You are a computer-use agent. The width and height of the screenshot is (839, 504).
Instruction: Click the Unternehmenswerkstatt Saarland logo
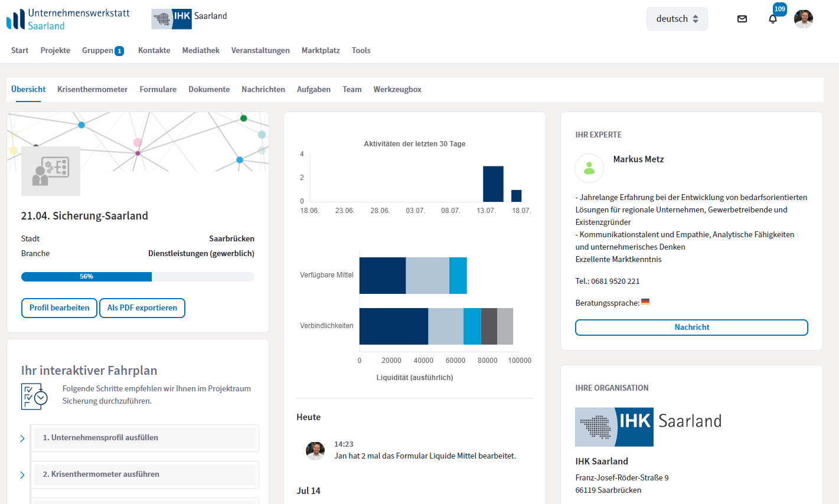68,19
